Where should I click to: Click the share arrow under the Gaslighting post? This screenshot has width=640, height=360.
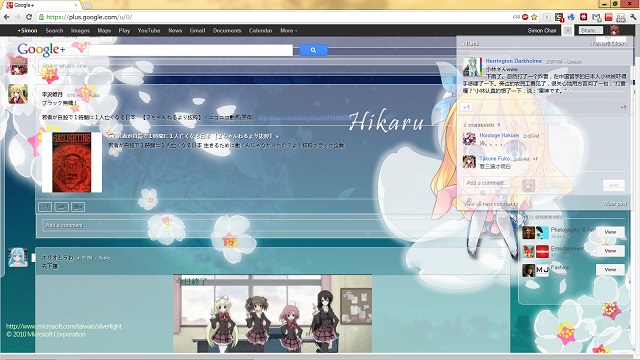click(x=61, y=207)
